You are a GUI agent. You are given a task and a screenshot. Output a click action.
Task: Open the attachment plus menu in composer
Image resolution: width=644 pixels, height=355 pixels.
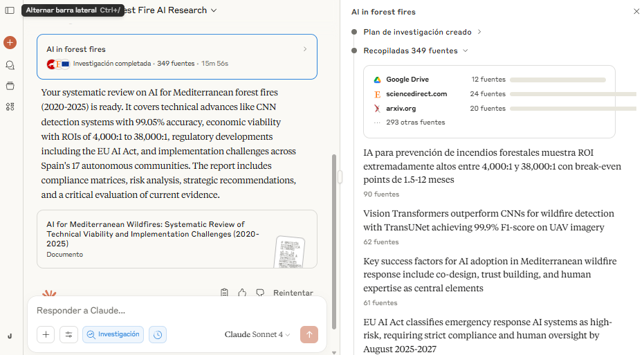tap(46, 334)
